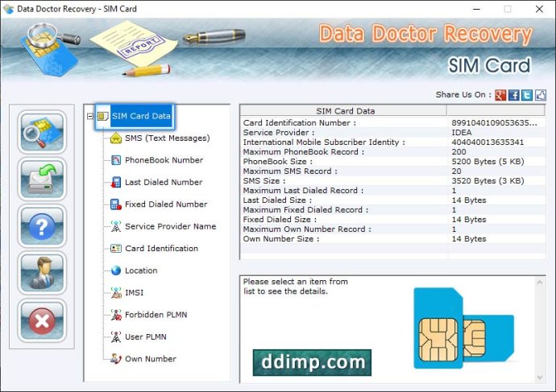Select the Maximum Last Dialed Record row
556x392 pixels.
392,191
